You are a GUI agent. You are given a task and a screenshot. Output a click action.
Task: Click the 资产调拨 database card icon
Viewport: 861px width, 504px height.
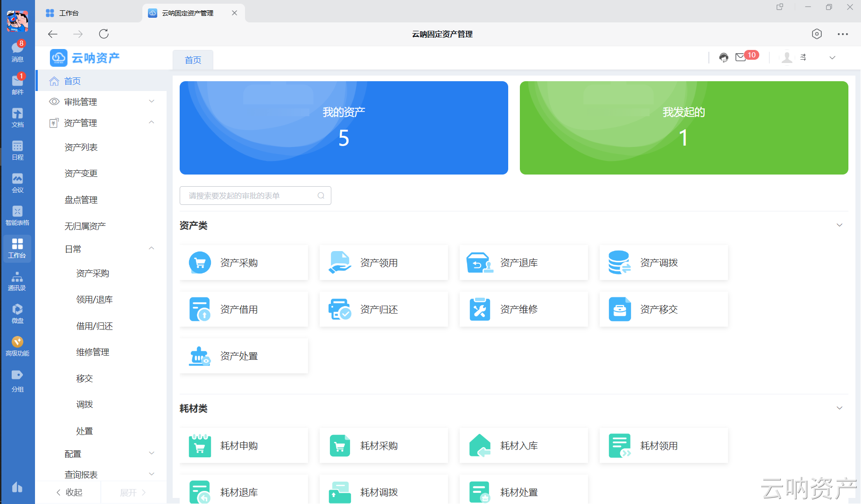point(620,263)
